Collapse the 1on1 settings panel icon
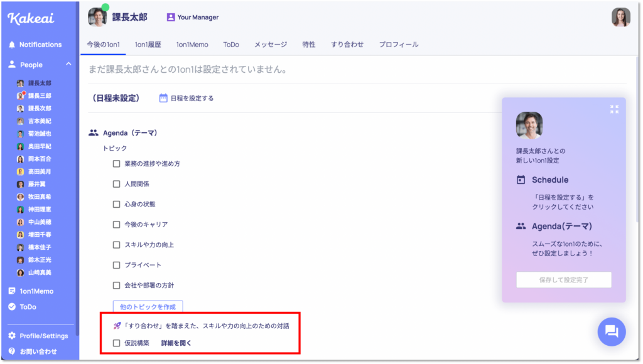The height and width of the screenshot is (364, 643). [x=614, y=109]
